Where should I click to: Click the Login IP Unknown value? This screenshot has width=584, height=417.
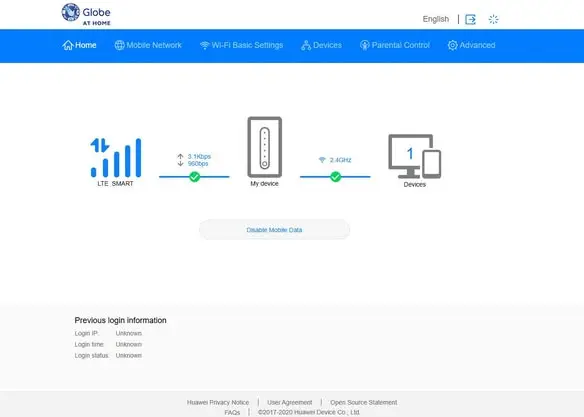tap(128, 333)
